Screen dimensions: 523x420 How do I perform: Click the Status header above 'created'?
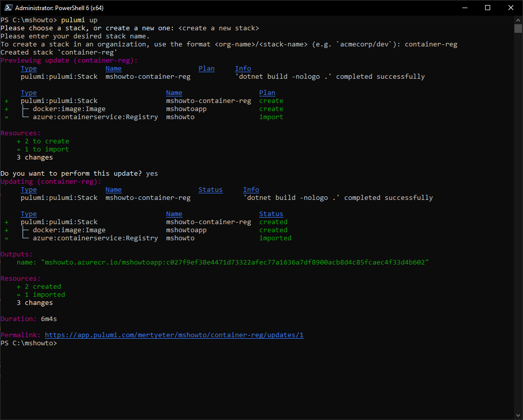click(271, 214)
